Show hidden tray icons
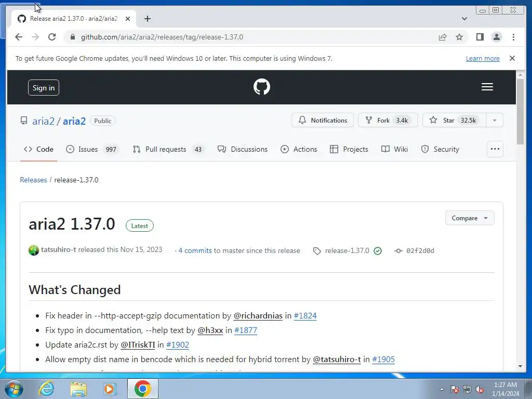Viewport: 532px width, 399px height. (442, 390)
